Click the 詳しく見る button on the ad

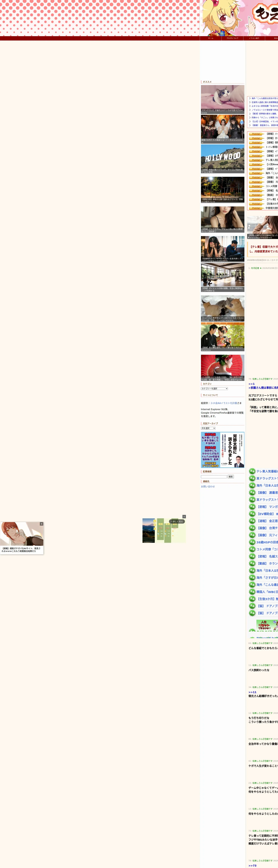(x=177, y=522)
